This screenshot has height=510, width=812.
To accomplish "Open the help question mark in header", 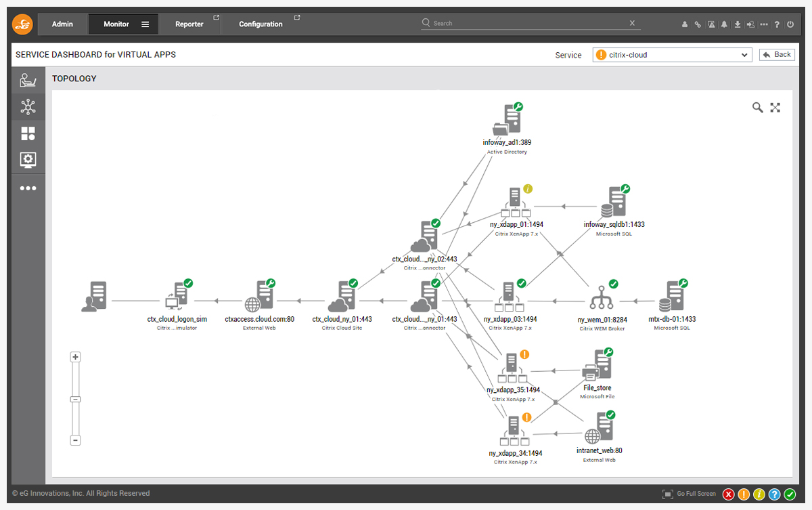I will [x=777, y=24].
